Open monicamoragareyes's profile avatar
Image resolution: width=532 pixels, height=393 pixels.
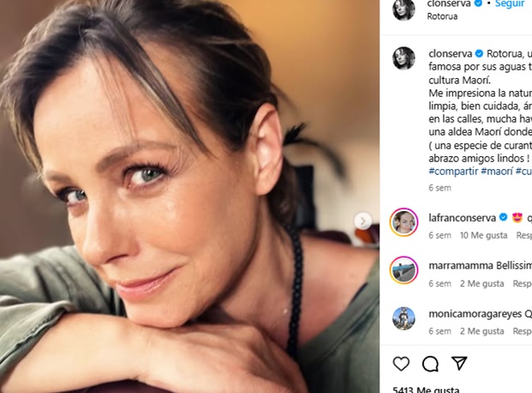[x=404, y=317]
